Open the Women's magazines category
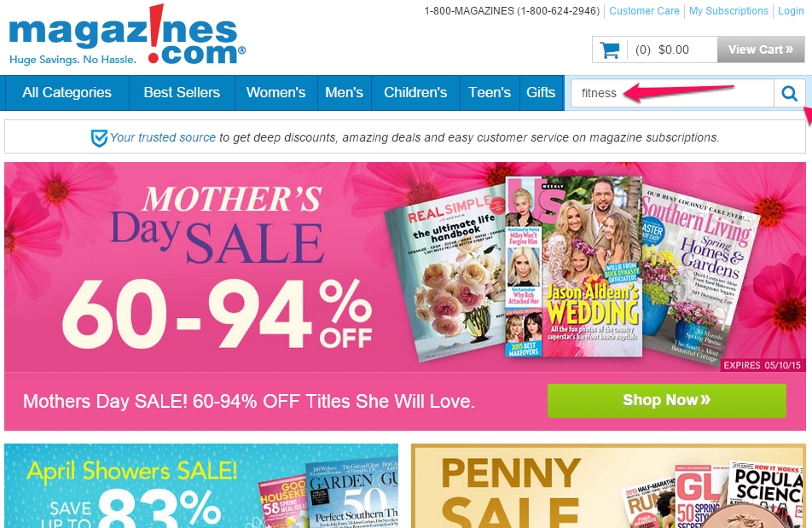The height and width of the screenshot is (528, 812). 276,93
